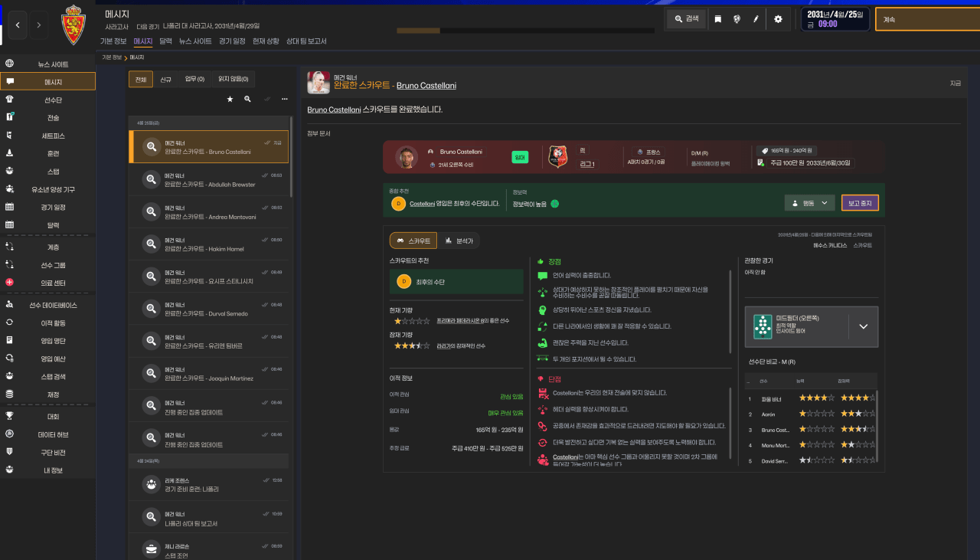Switch to the 스카우트 report view
The image size is (980, 560).
pos(413,241)
